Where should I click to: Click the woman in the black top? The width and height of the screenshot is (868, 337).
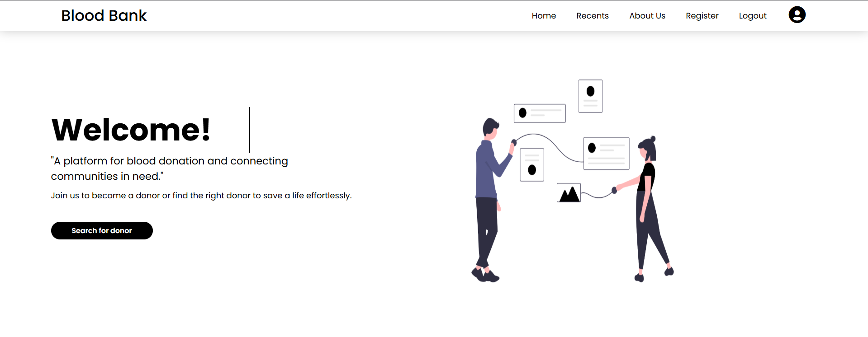pos(647,203)
